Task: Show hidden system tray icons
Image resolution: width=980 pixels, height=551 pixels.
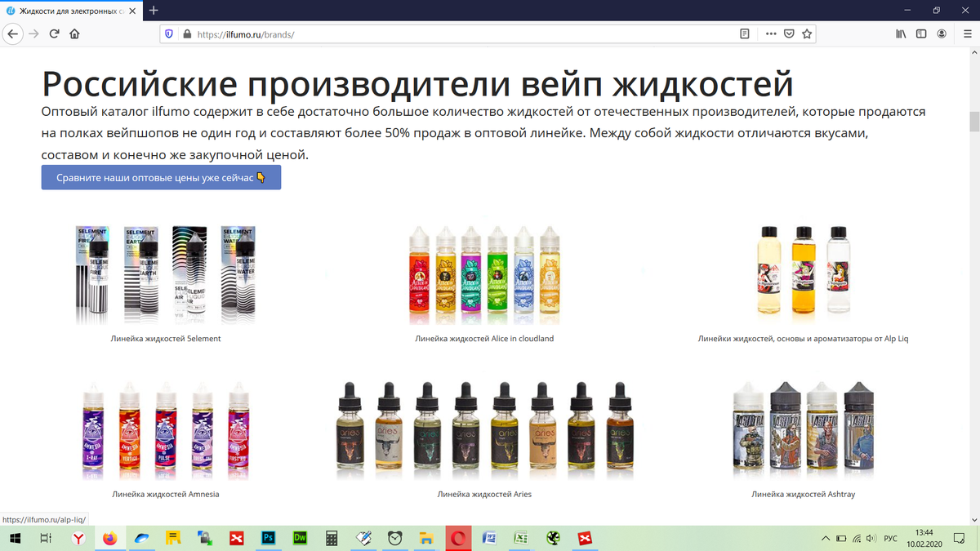Action: click(826, 538)
